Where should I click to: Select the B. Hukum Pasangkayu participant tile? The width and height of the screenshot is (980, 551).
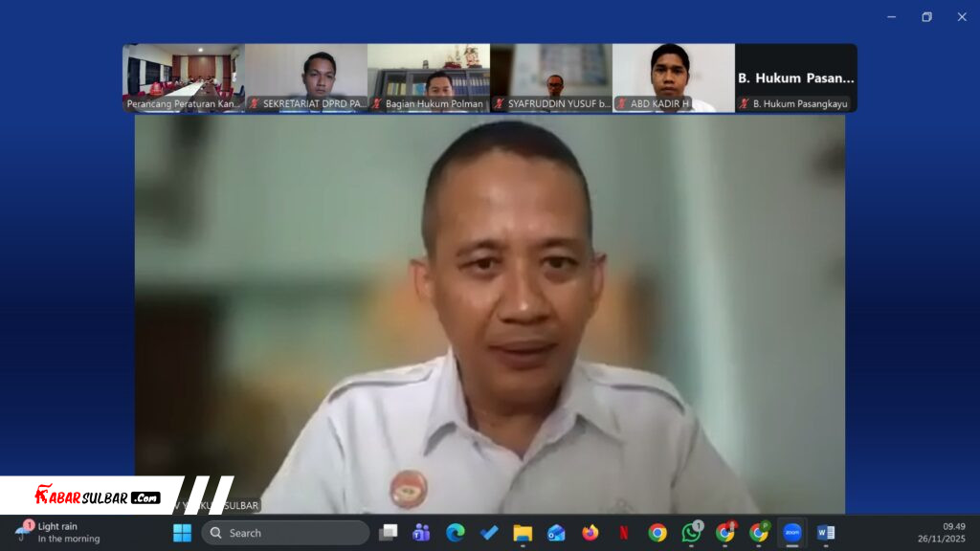[796, 77]
